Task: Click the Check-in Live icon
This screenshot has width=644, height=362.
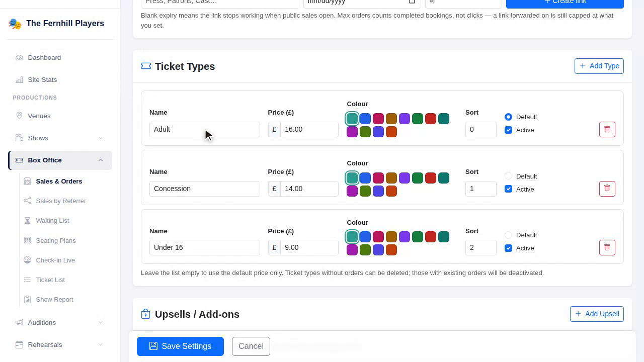Action: point(27,260)
